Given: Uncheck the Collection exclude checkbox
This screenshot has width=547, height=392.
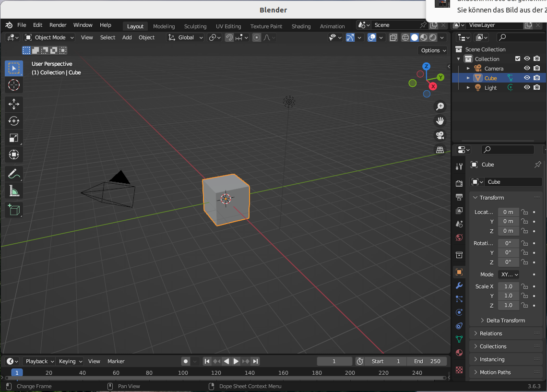Looking at the screenshot, I should [x=518, y=59].
